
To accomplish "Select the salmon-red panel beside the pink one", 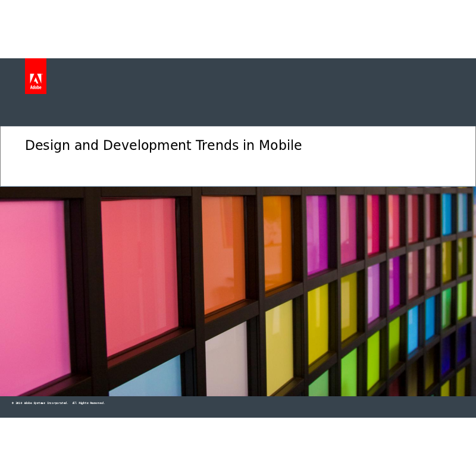I will point(139,274).
